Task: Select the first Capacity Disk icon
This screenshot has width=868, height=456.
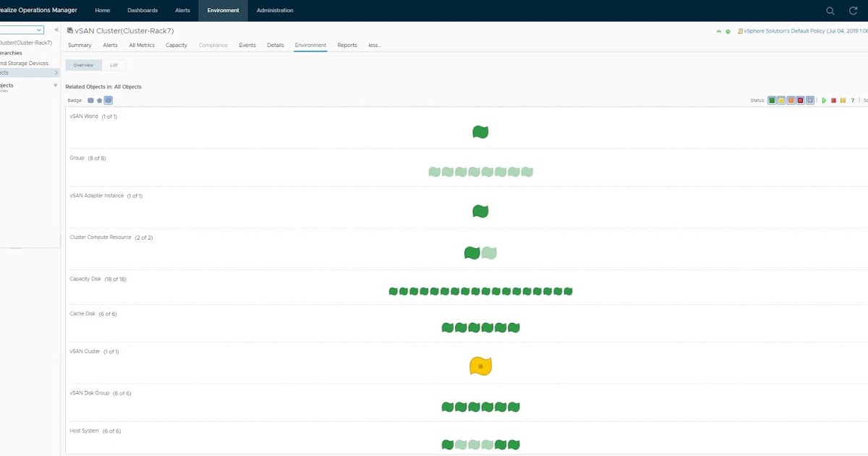Action: tap(393, 292)
